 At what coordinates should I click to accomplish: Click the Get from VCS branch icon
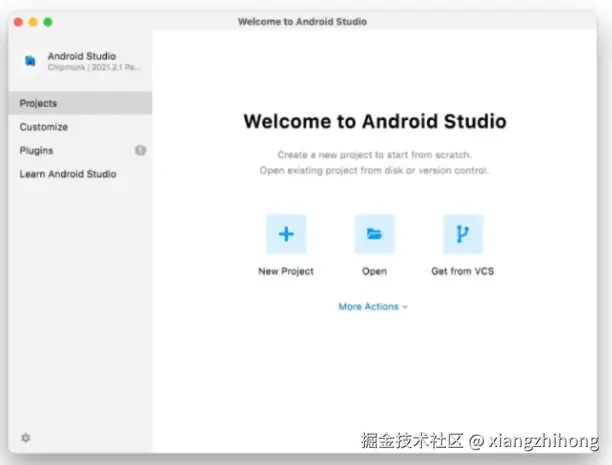463,234
